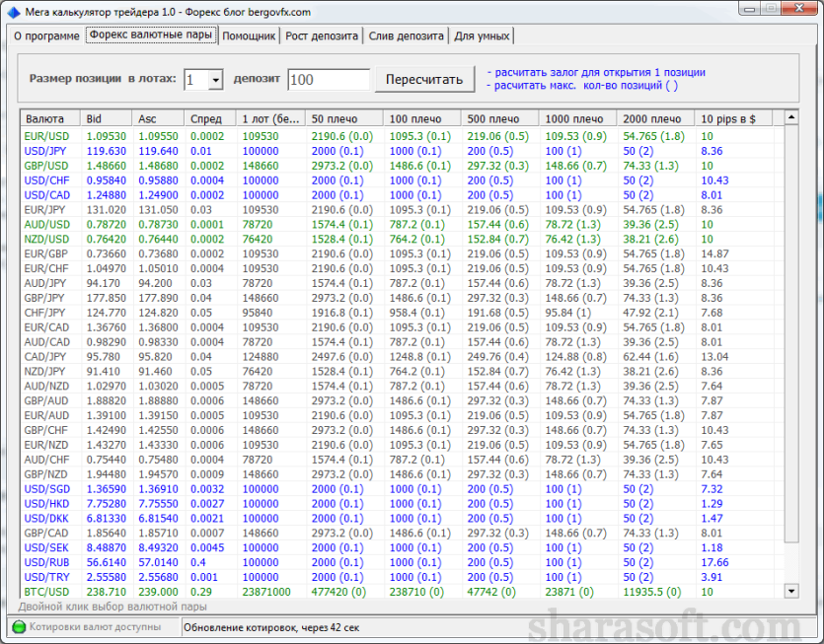Select the NZD/USD pair

tap(402, 239)
